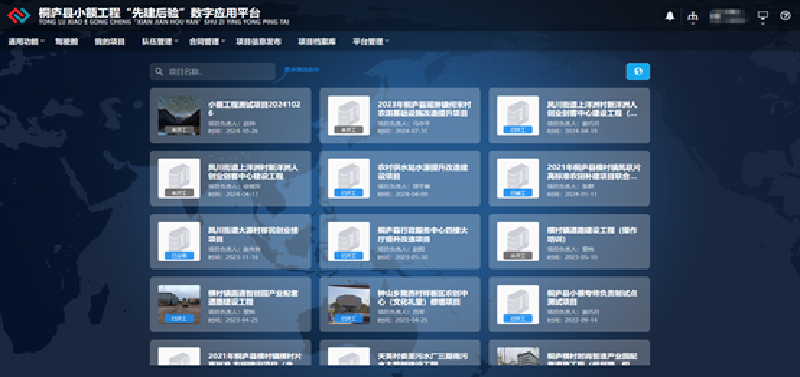This screenshot has width=800, height=377.
Task: Open 桐庐县行政服务中心 project card title
Action: coord(422,235)
